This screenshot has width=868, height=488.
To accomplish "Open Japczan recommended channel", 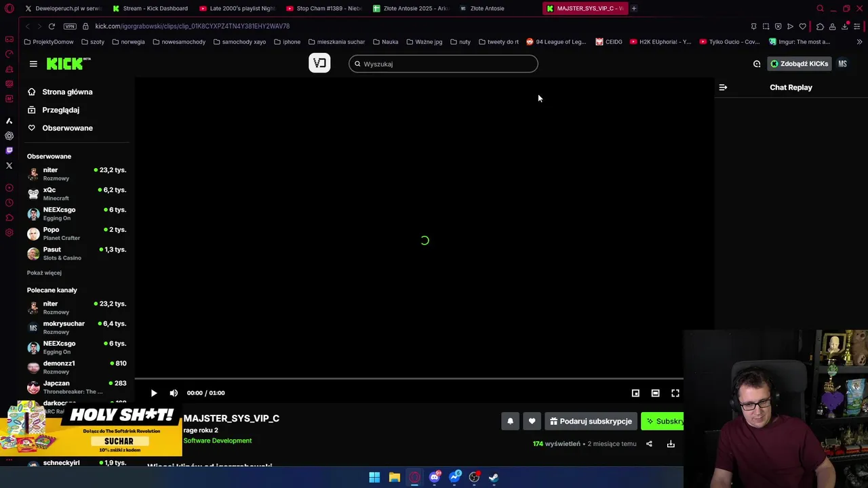I will click(77, 387).
